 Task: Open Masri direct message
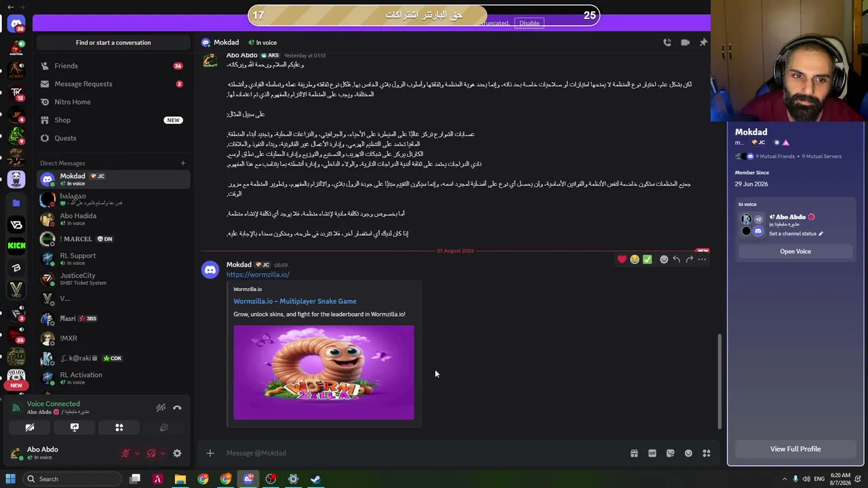pyautogui.click(x=113, y=319)
